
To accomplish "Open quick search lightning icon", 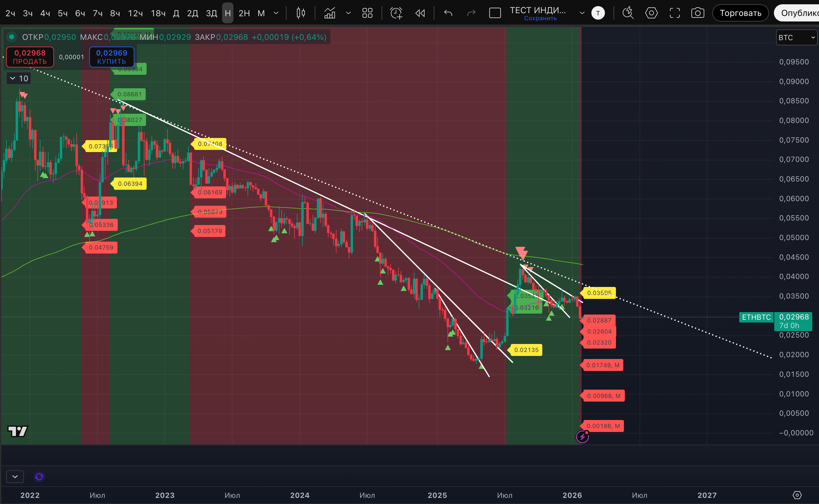I will [x=628, y=13].
